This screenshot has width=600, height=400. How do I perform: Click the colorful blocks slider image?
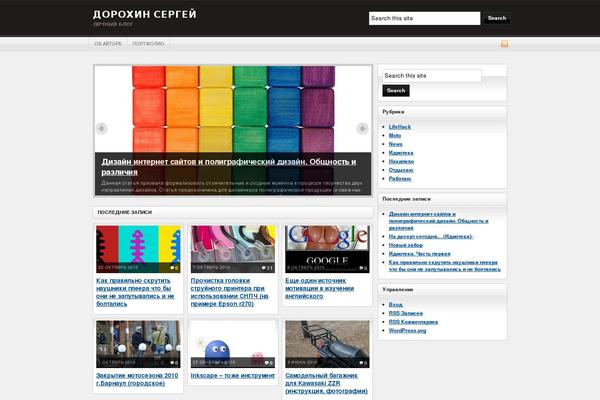tap(233, 109)
